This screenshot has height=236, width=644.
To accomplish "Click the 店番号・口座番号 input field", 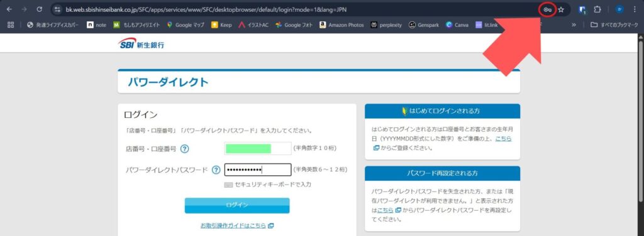I will point(257,148).
